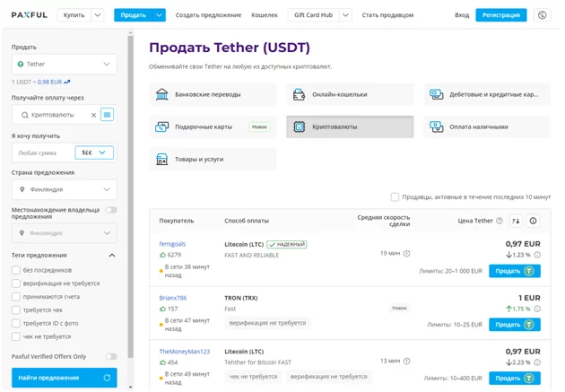Collapse the Теги предложения section

click(x=111, y=256)
